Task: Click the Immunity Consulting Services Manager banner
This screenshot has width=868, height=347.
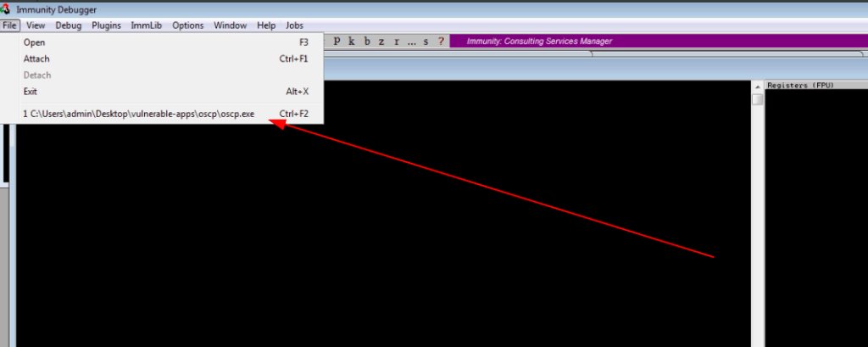Action: [x=539, y=42]
